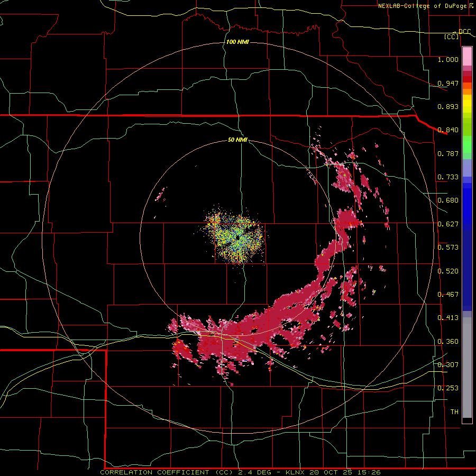Click the 100 NMI range ring label
This screenshot has height=476, width=476.
tap(237, 42)
